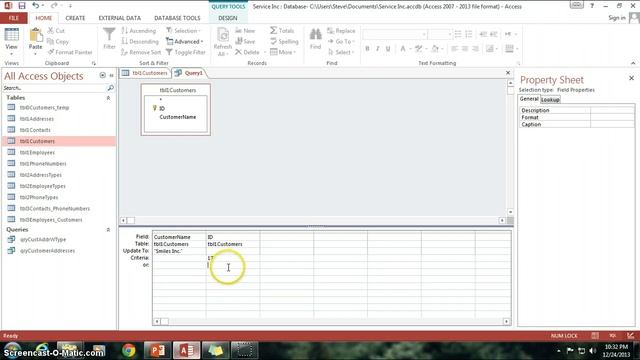Open the navigation pane options dropdown

click(102, 75)
